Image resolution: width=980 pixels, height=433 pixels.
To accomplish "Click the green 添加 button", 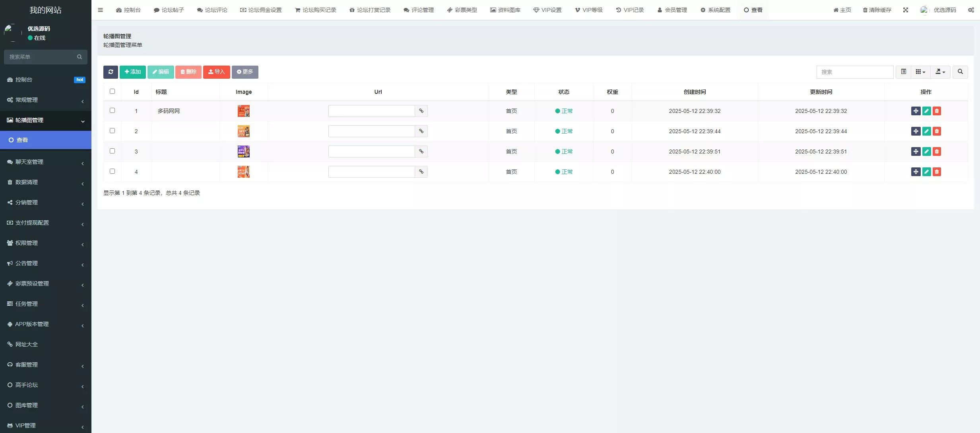I will click(x=132, y=72).
